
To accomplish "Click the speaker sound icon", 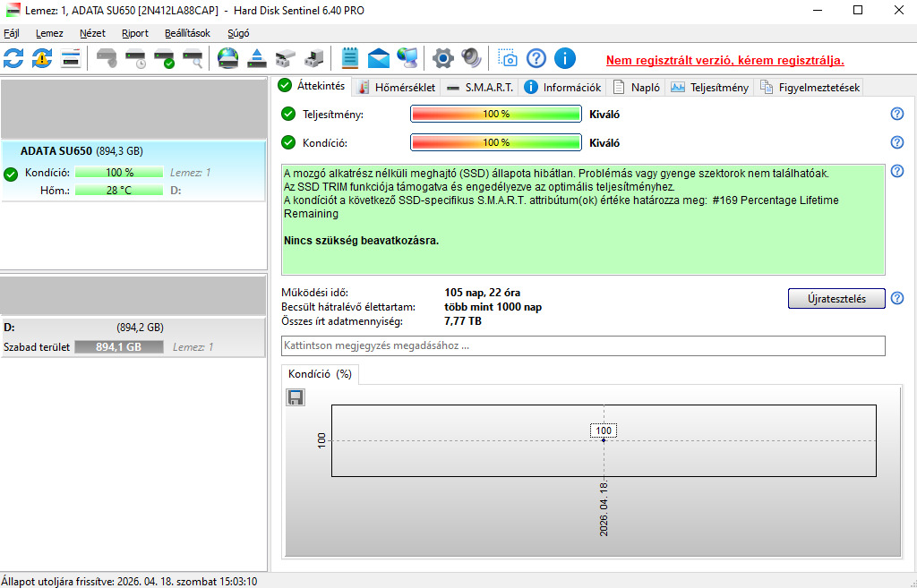I will pos(471,58).
